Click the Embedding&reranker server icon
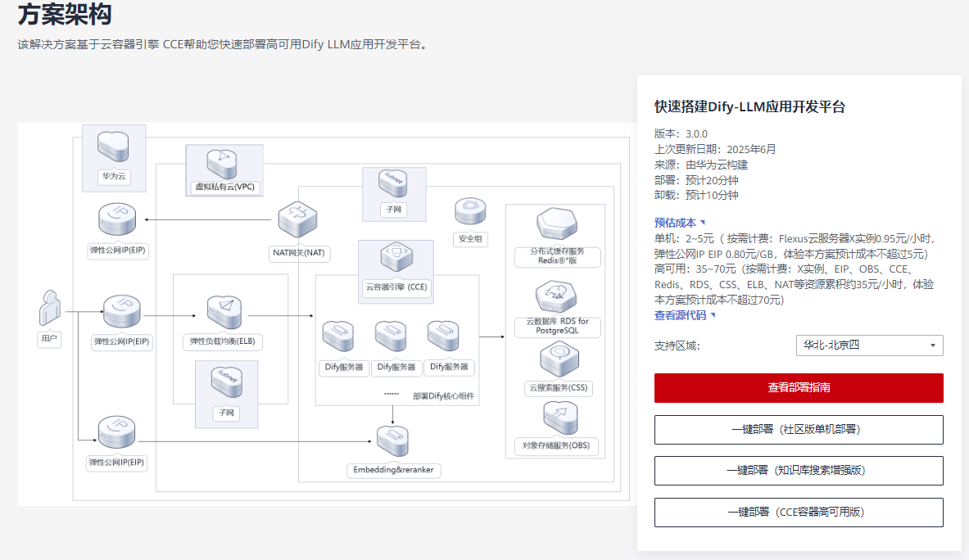 [x=392, y=441]
